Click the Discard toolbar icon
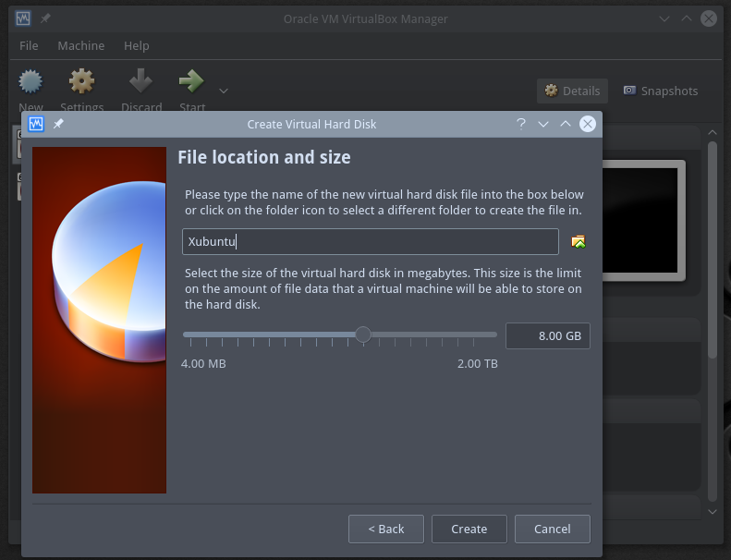The height and width of the screenshot is (560, 731). [x=140, y=80]
